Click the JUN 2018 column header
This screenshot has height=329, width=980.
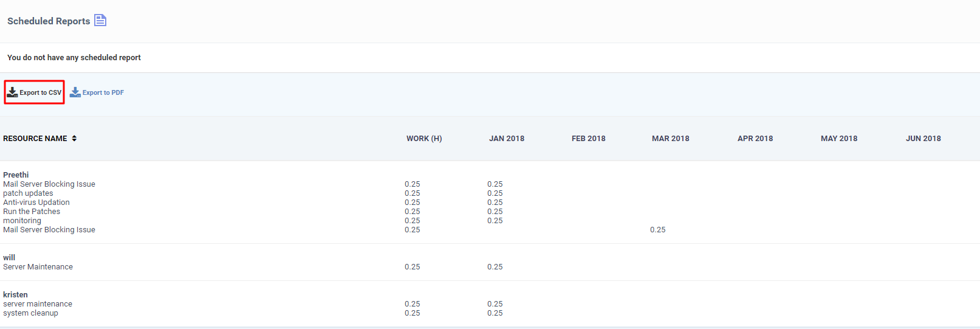coord(923,139)
